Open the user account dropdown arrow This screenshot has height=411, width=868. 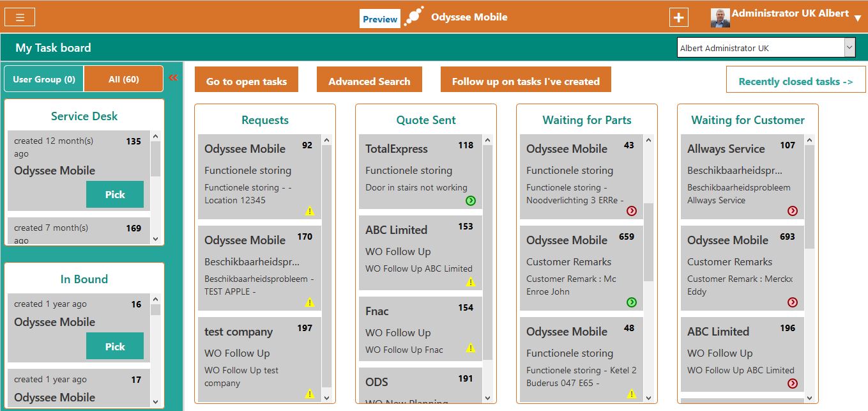pyautogui.click(x=858, y=18)
